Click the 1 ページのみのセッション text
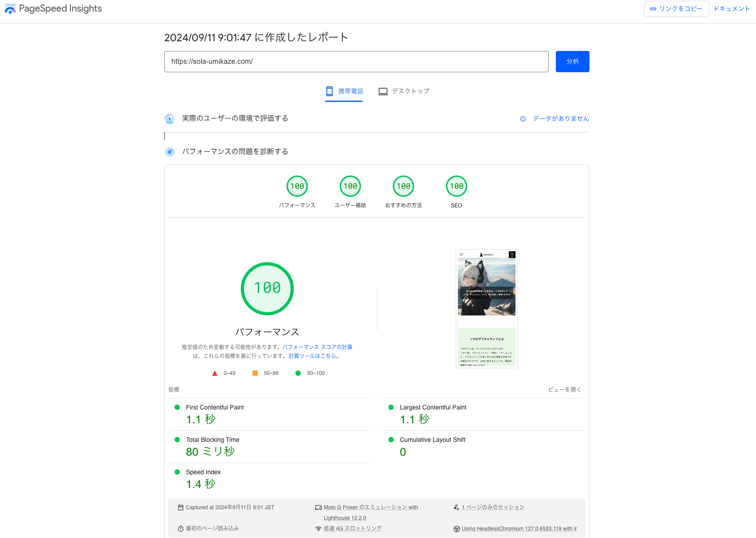Screen dimensions: 756x538 (493, 507)
